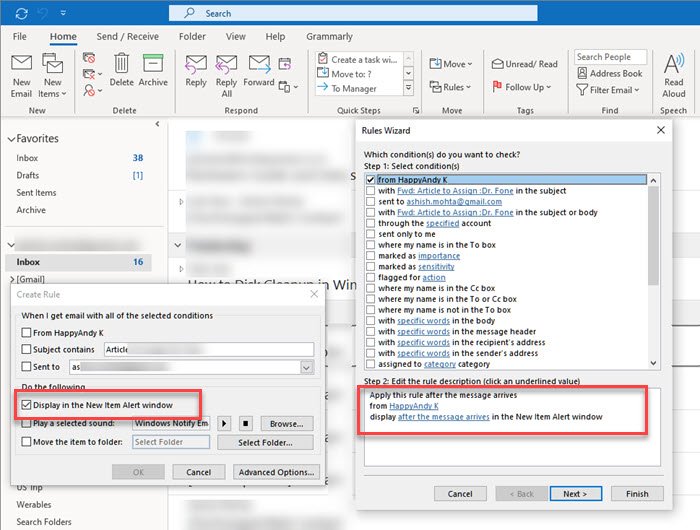The image size is (700, 530).
Task: Open the Help tab
Action: (x=275, y=37)
